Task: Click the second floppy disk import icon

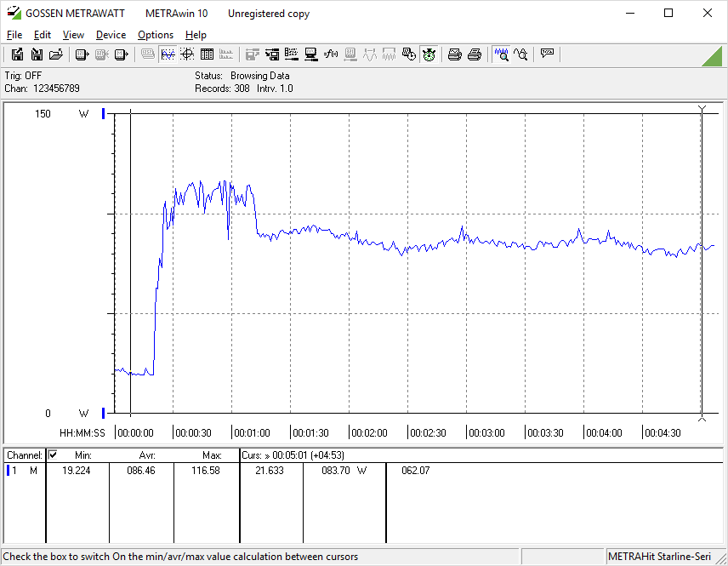Action: (x=37, y=54)
